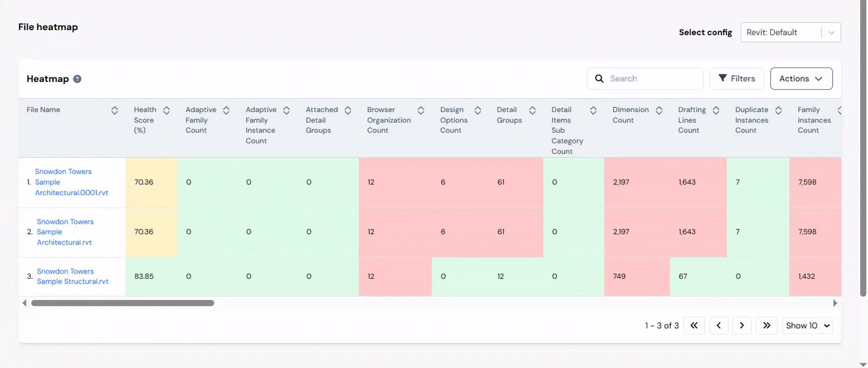Click the heatmap Search input field
This screenshot has height=368, width=868.
pos(653,79)
